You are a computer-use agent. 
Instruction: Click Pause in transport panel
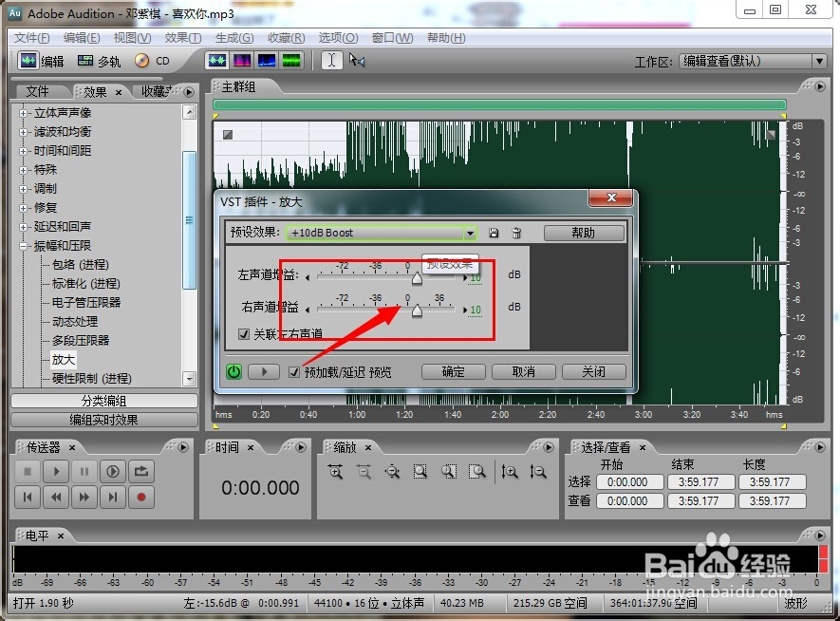(x=84, y=472)
